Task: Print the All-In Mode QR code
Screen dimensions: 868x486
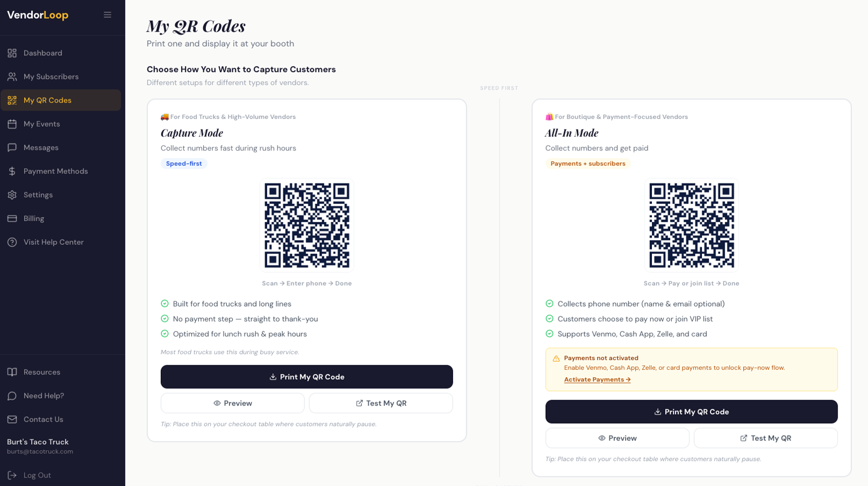Action: pyautogui.click(x=691, y=412)
